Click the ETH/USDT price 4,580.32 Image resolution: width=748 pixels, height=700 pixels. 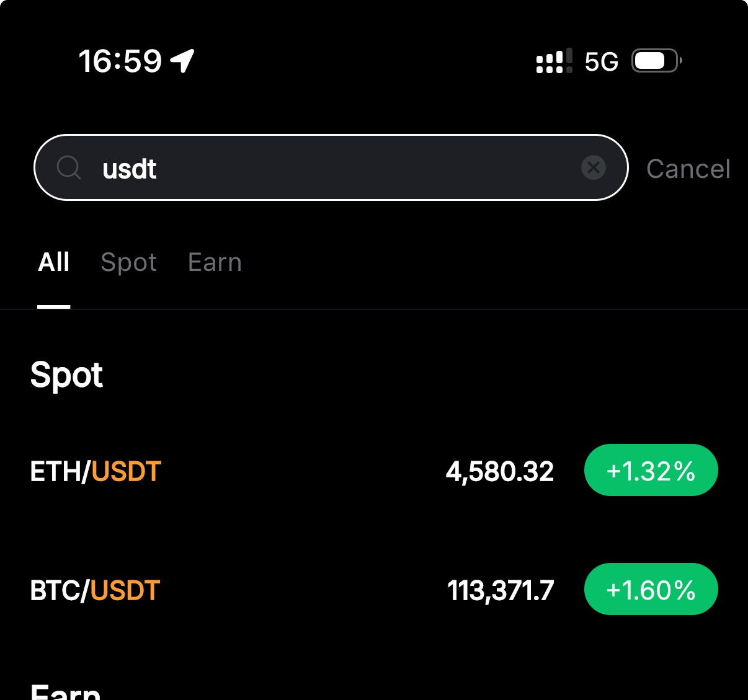click(x=500, y=471)
